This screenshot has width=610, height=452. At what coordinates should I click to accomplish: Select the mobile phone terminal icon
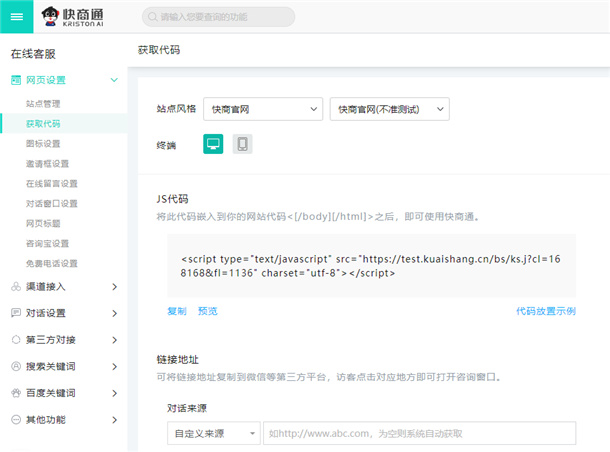242,144
